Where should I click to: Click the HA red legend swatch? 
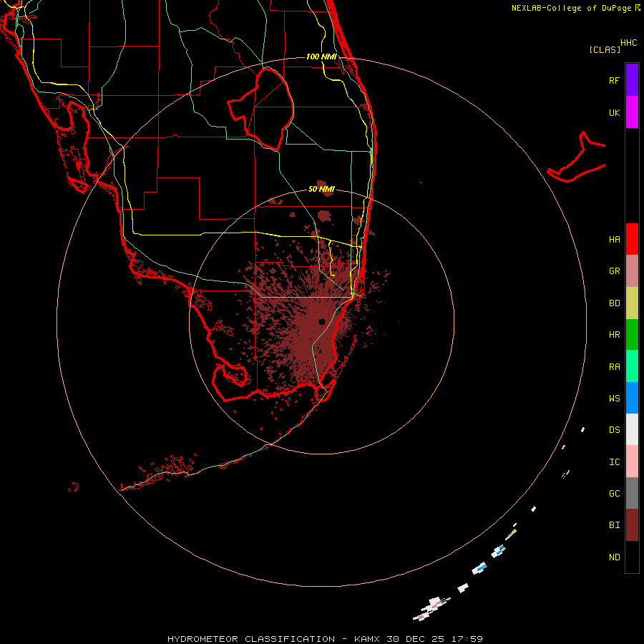pos(632,239)
